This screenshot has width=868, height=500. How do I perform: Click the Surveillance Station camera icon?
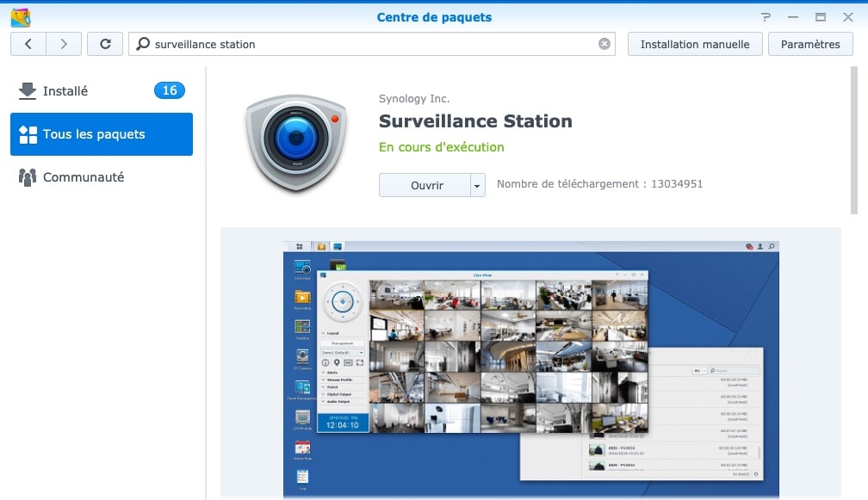point(296,143)
